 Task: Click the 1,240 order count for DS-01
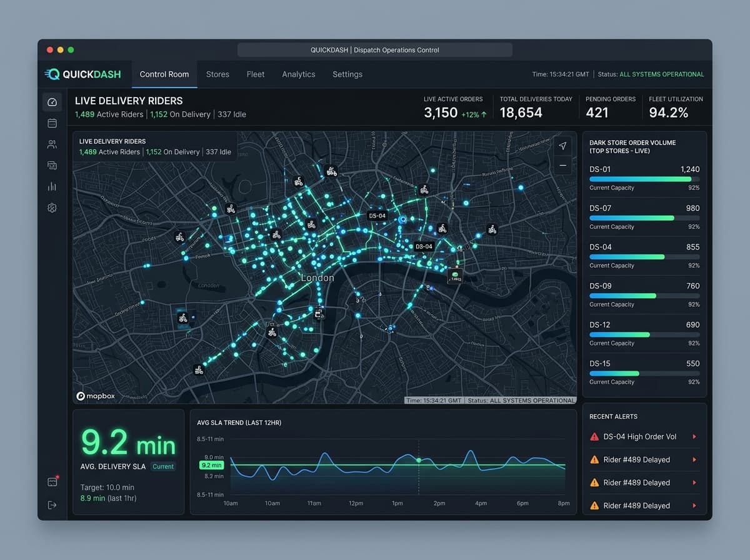690,169
